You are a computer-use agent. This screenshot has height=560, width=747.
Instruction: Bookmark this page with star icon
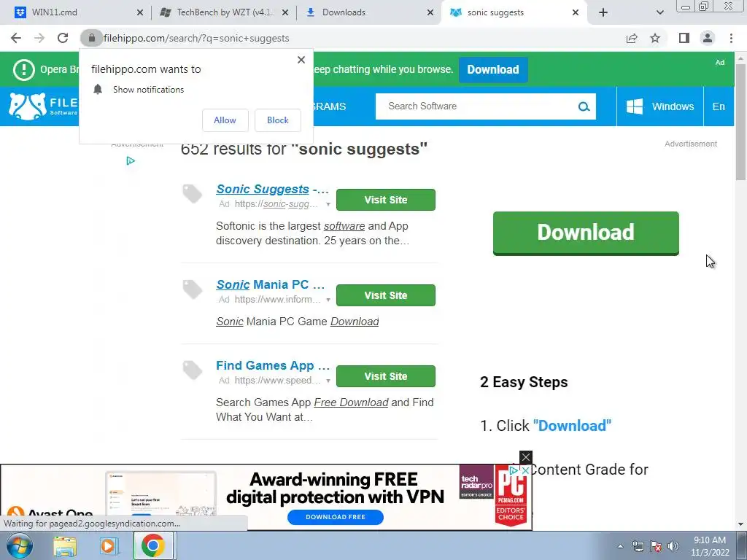(x=655, y=38)
